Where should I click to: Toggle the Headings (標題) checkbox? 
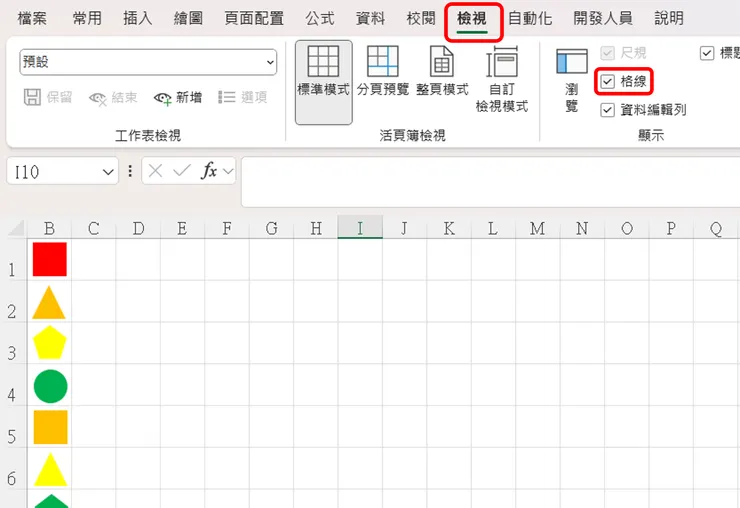(x=706, y=53)
